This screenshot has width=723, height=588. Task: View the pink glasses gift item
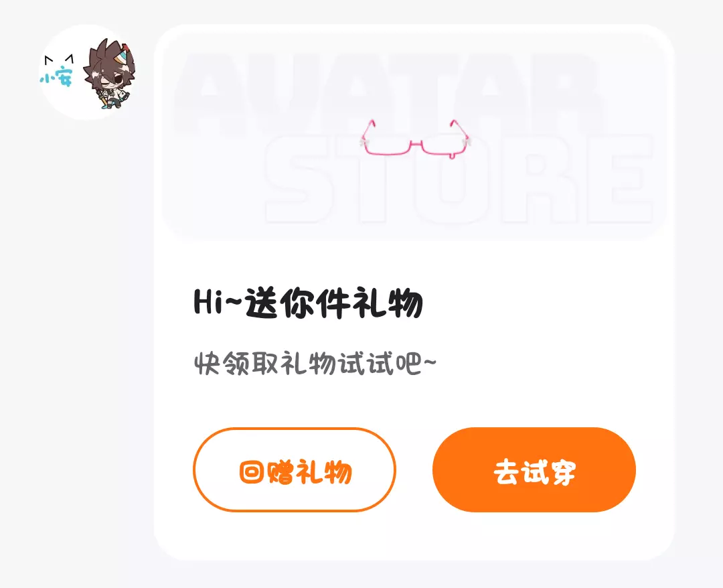(x=416, y=140)
